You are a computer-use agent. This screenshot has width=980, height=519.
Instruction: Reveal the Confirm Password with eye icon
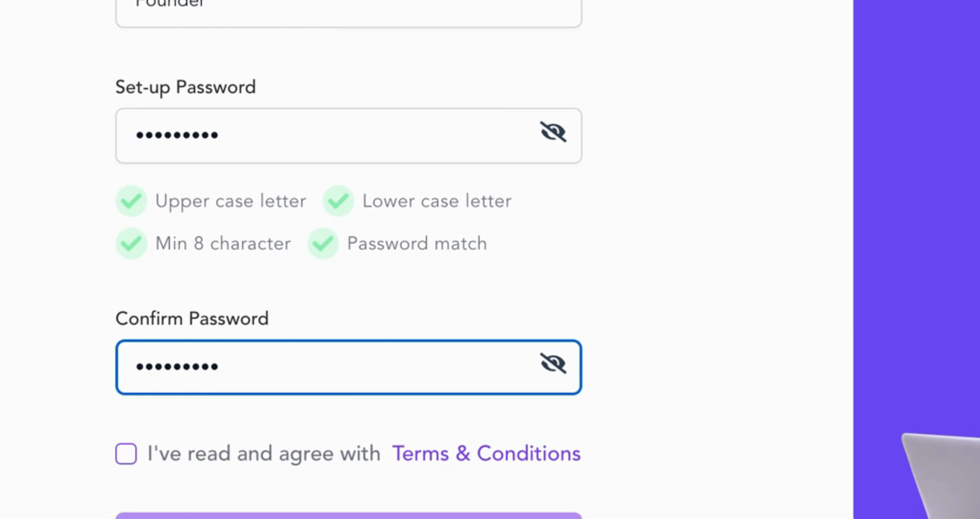click(553, 363)
